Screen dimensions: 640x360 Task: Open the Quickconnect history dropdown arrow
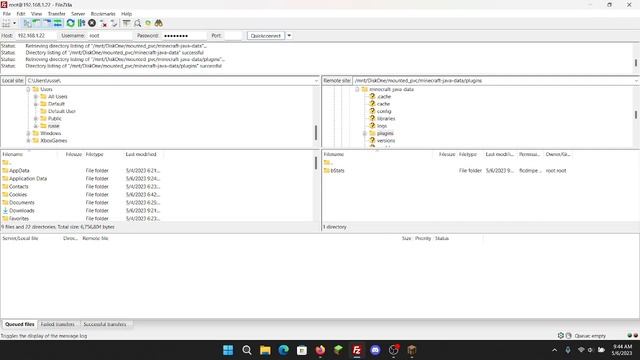[289, 36]
